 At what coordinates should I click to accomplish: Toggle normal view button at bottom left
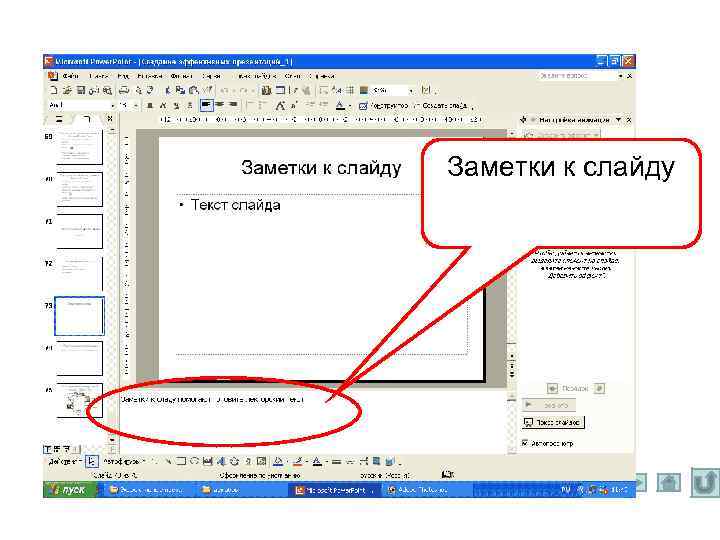(x=47, y=449)
